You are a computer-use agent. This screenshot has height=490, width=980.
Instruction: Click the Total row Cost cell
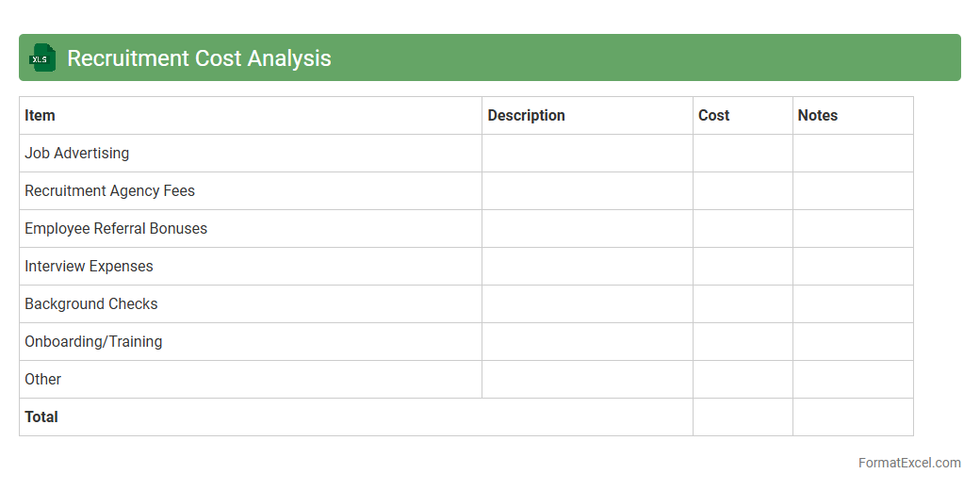[743, 416]
